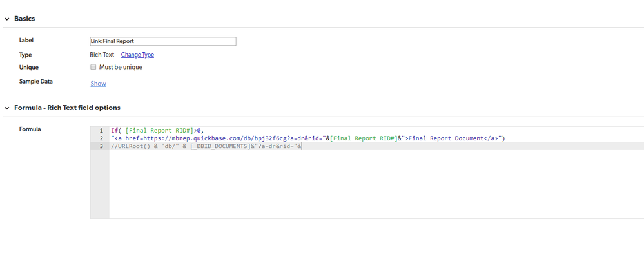Click the Label field label
The height and width of the screenshot is (255, 644).
(26, 40)
